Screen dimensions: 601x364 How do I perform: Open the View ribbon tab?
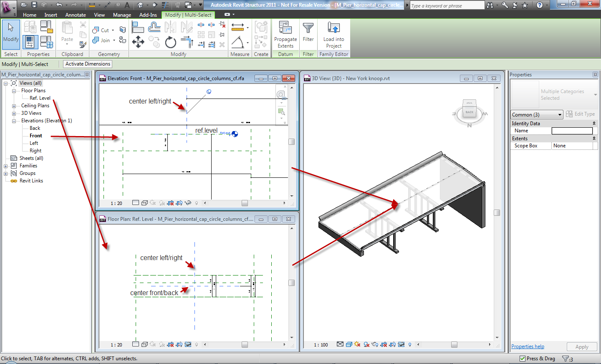click(x=99, y=15)
